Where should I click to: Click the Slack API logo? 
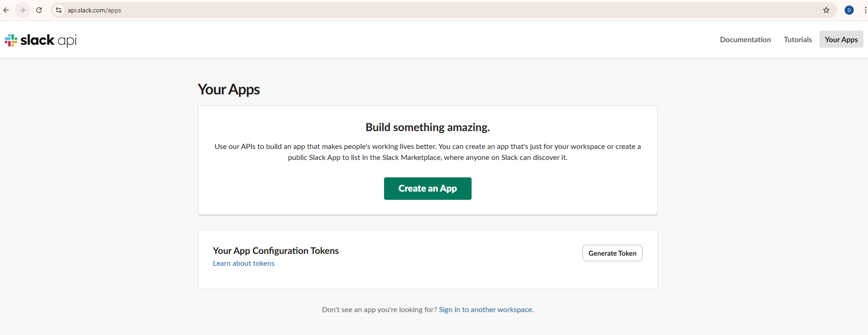click(40, 40)
